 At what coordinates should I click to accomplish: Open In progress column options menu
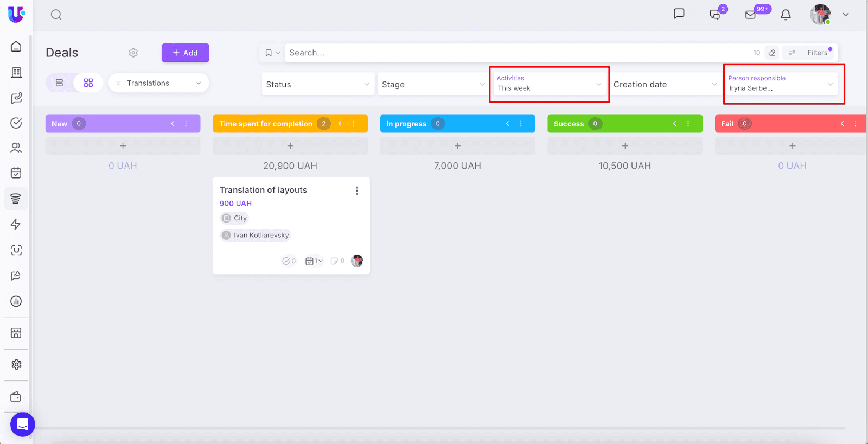tap(521, 124)
